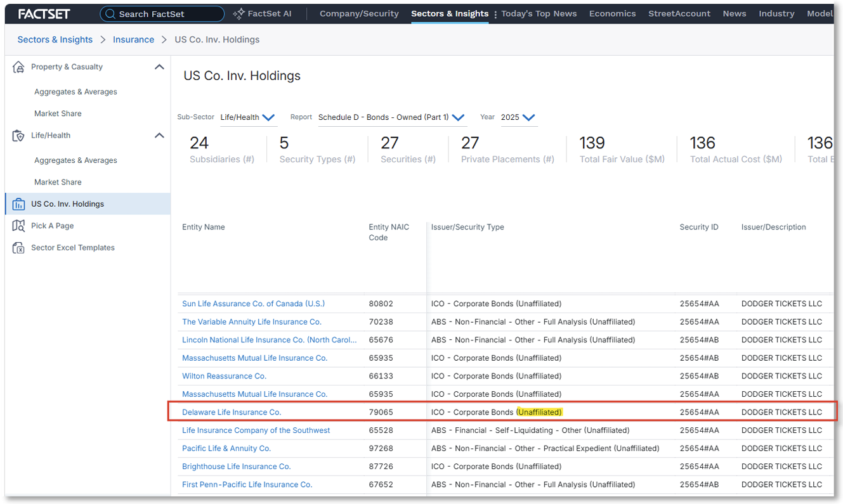
Task: Collapse the Property & Casualty section
Action: pyautogui.click(x=159, y=67)
